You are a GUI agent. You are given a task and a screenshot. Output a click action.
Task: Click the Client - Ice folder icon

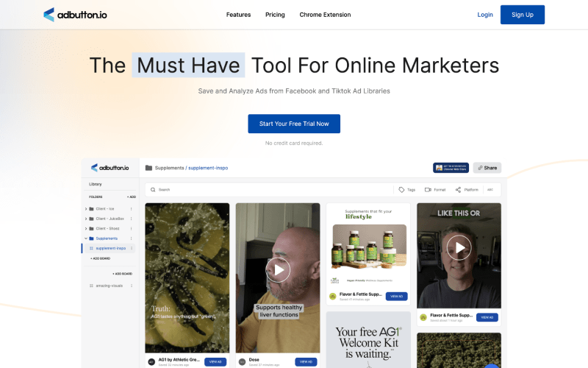click(91, 209)
